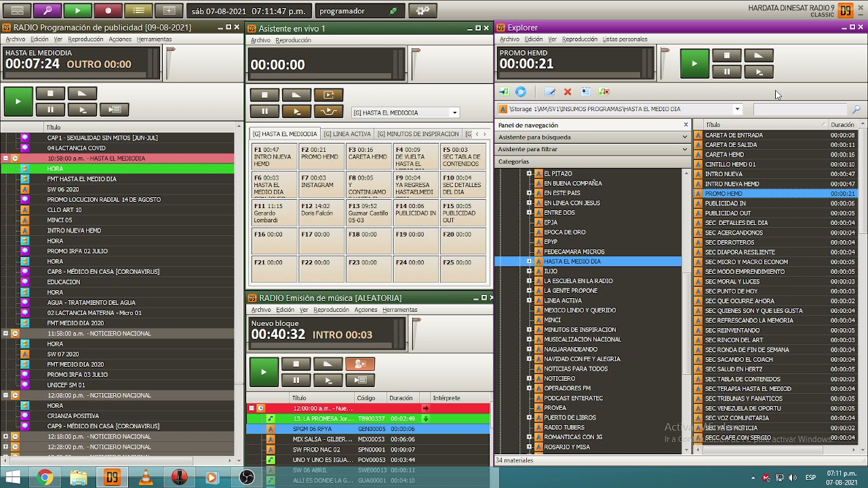The image size is (868, 488).
Task: Open VLC from the Windows taskbar
Action: tap(145, 478)
